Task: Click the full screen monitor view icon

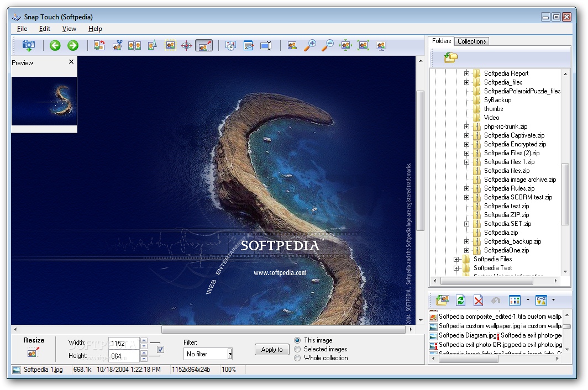Action: 381,46
